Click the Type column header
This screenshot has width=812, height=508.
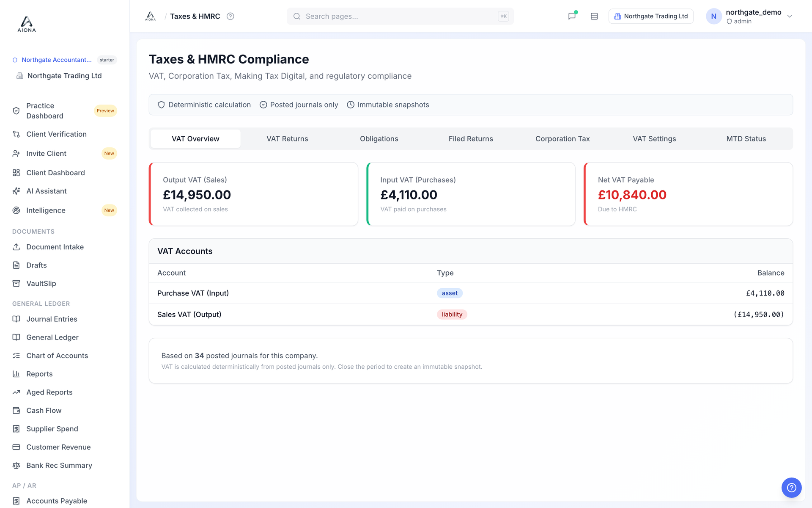(445, 273)
